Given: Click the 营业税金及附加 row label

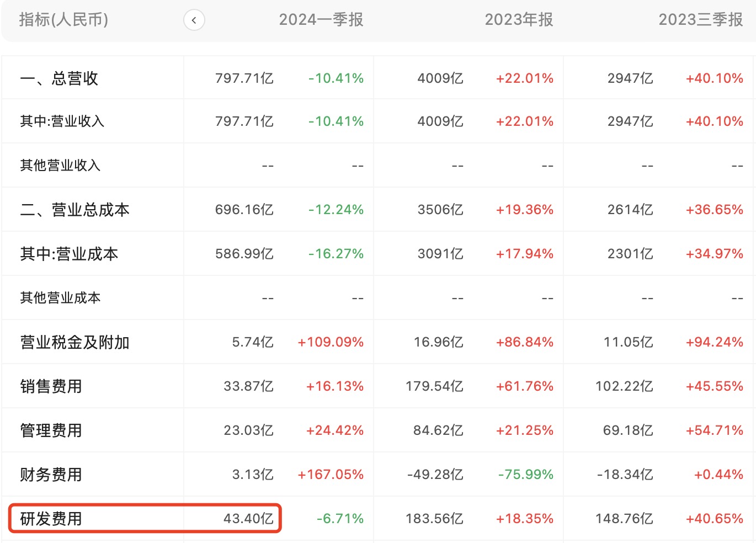Looking at the screenshot, I should pos(74,342).
